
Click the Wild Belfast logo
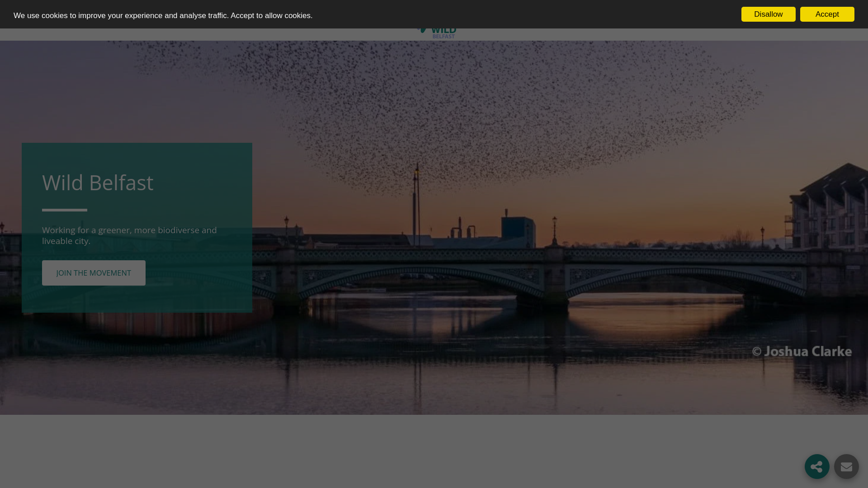point(437,33)
